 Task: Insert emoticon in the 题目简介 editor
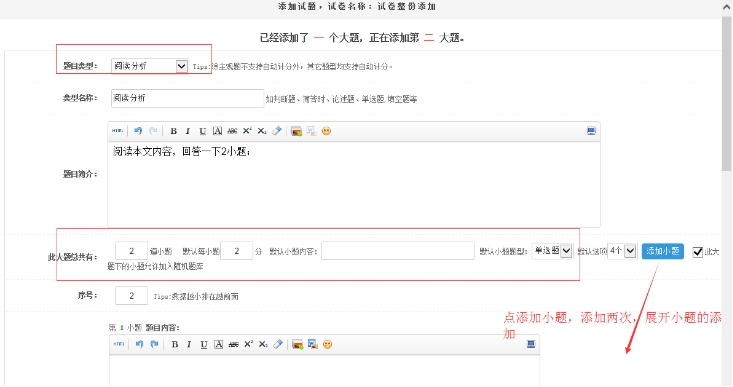(326, 131)
